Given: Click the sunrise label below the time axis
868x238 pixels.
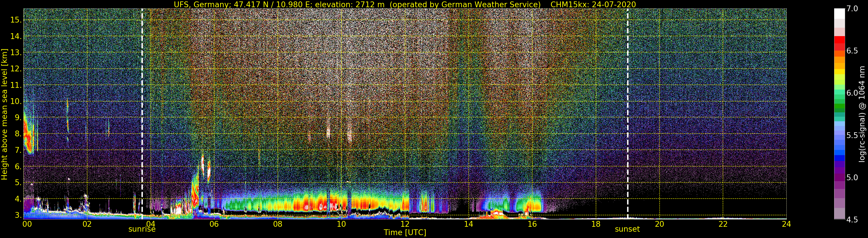Looking at the screenshot, I should pyautogui.click(x=142, y=229).
